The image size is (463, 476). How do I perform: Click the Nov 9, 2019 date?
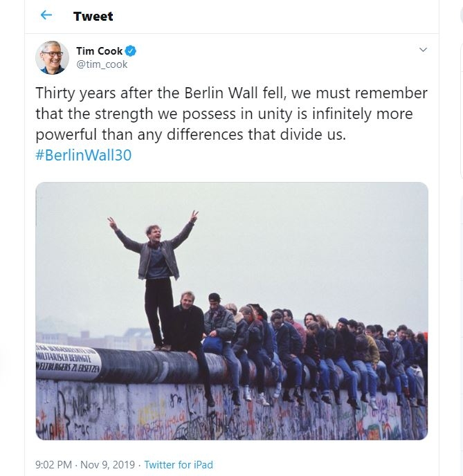[x=107, y=464]
